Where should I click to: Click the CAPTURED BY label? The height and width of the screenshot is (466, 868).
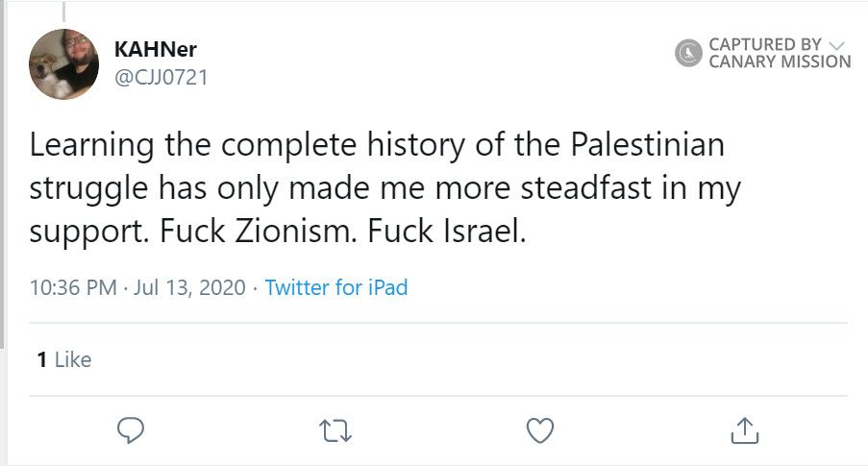tap(764, 44)
